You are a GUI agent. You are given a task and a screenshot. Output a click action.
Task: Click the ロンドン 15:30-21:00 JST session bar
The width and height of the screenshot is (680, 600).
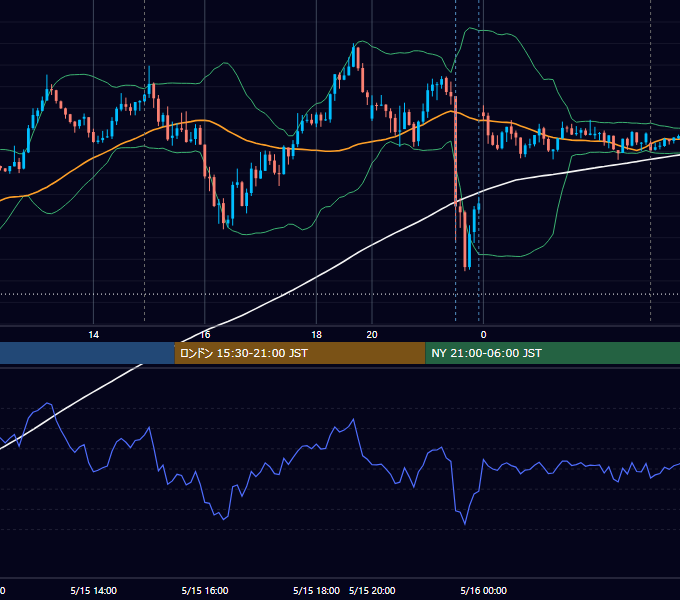300,353
